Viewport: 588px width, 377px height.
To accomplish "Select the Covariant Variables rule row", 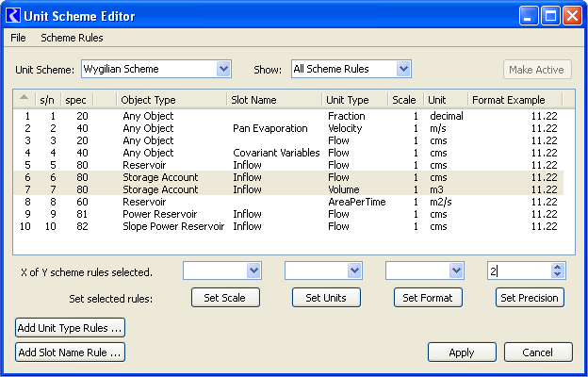I will click(x=288, y=153).
